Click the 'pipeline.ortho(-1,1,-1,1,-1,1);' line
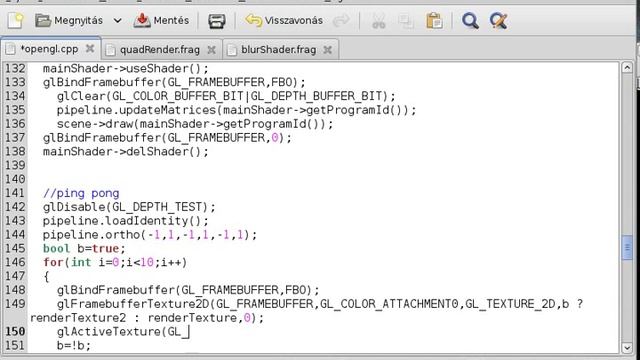Screen dimensions: 640x360 point(150,235)
